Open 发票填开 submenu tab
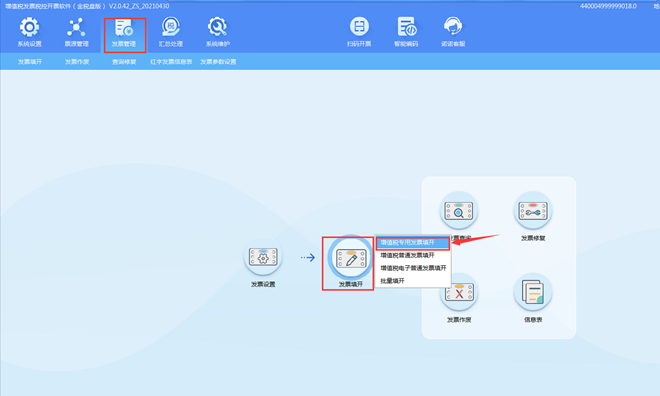Image resolution: width=660 pixels, height=396 pixels. point(29,62)
